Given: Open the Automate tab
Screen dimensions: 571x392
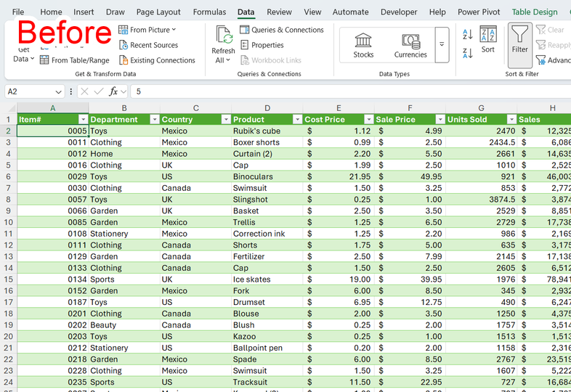Looking at the screenshot, I should (x=350, y=12).
